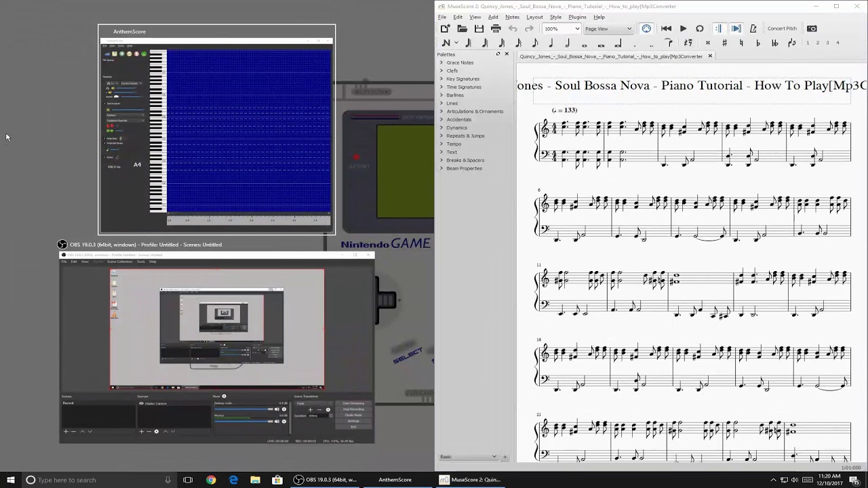This screenshot has height=488, width=868.
Task: Open the File menu in MuseScore
Action: (x=442, y=17)
